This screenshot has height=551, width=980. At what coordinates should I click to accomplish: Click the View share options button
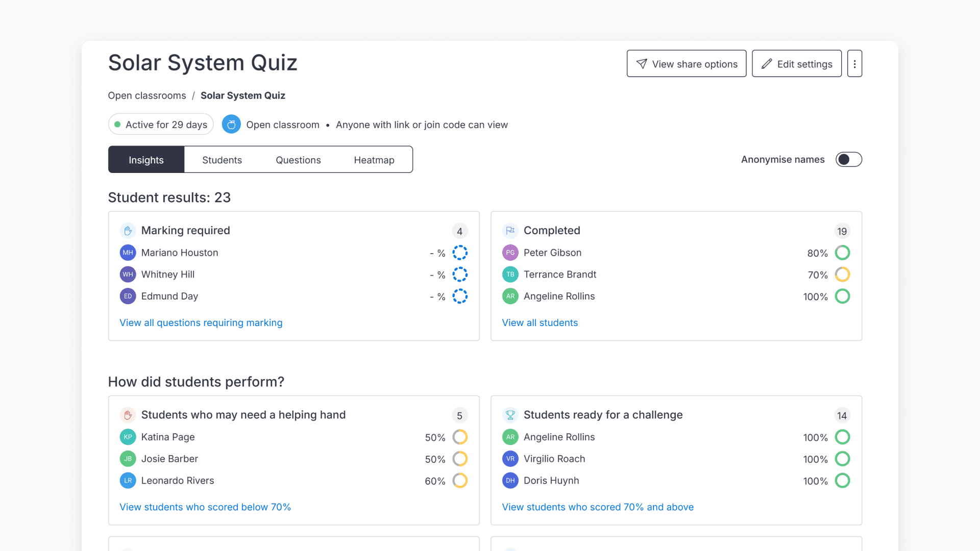(x=687, y=64)
